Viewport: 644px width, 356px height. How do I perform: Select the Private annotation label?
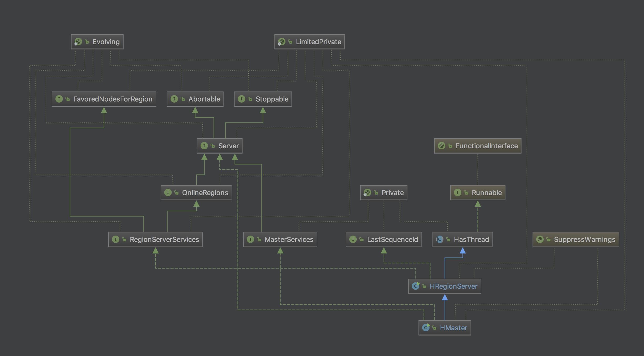[393, 193]
